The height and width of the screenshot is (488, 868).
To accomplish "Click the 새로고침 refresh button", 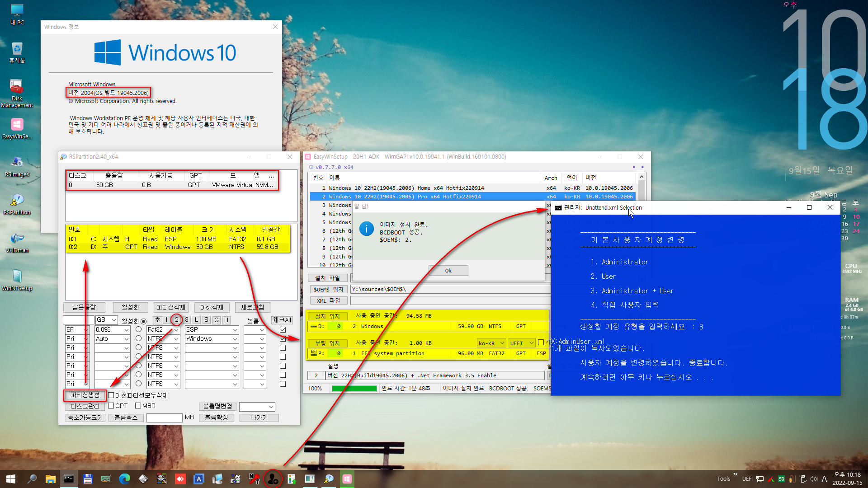I will 252,307.
